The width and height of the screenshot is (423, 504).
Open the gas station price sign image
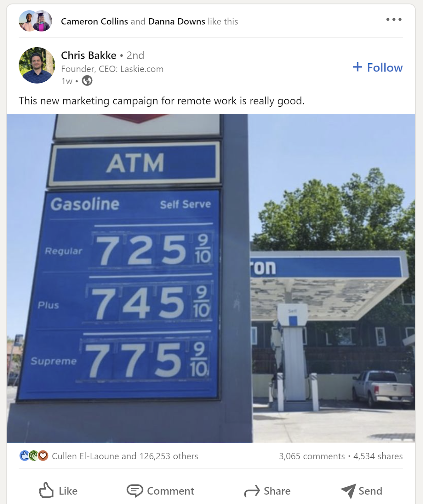[211, 278]
